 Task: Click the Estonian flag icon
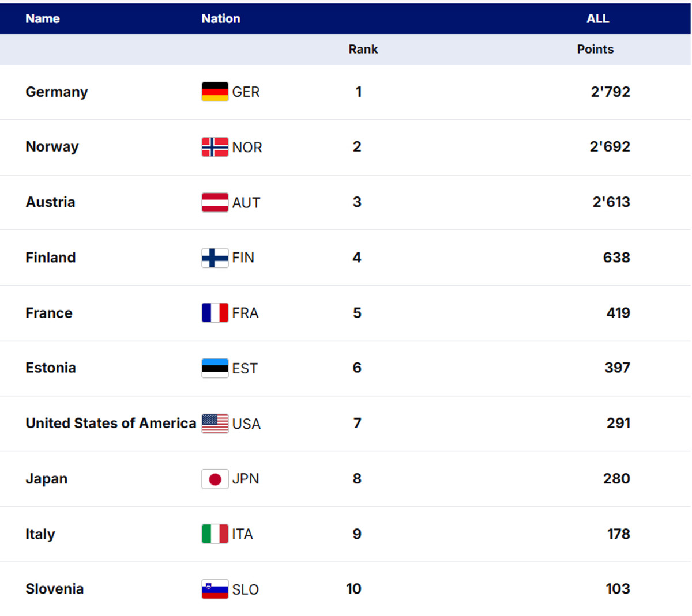coord(215,368)
